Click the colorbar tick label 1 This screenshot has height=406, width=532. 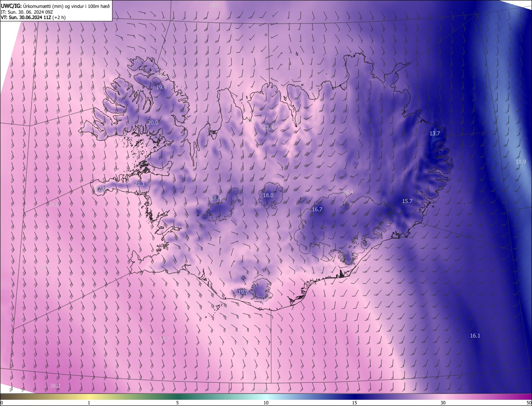tap(89, 403)
